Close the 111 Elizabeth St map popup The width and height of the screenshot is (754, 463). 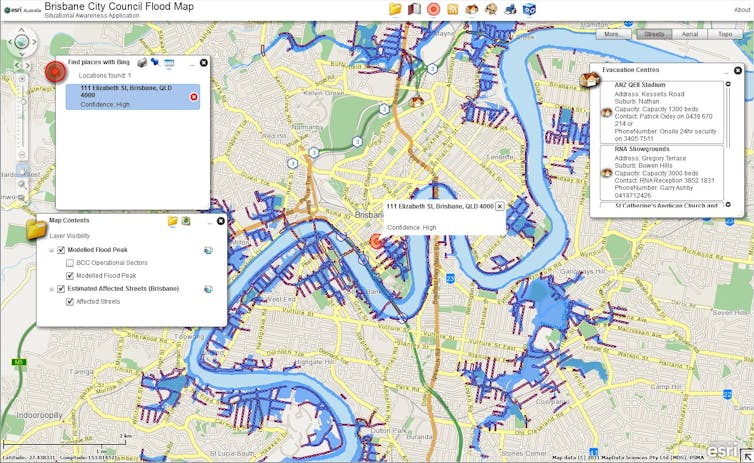click(x=500, y=206)
